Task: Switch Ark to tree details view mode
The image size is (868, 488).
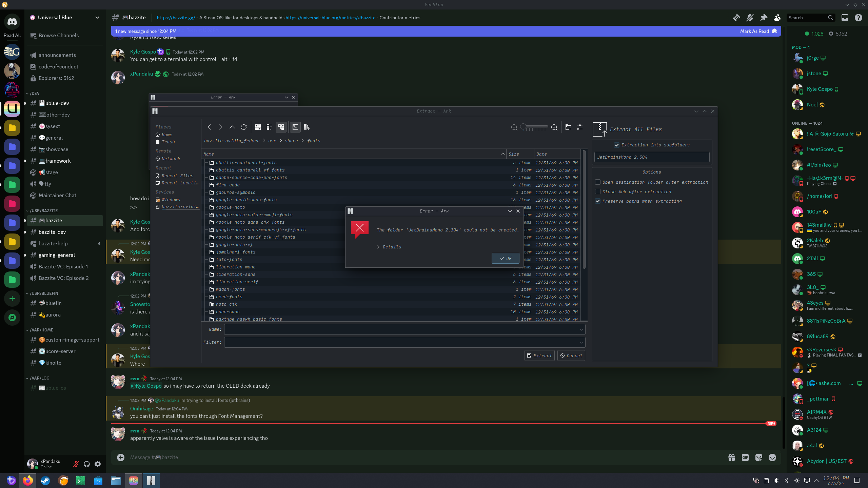Action: pyautogui.click(x=281, y=127)
